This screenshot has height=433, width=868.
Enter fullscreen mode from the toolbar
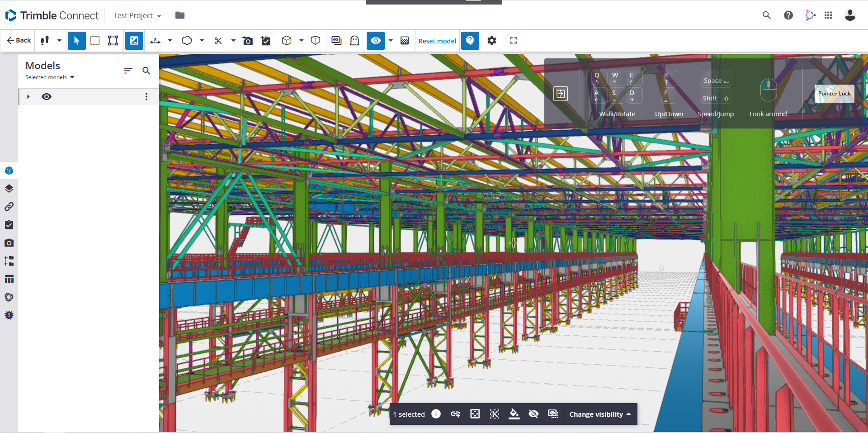[514, 41]
